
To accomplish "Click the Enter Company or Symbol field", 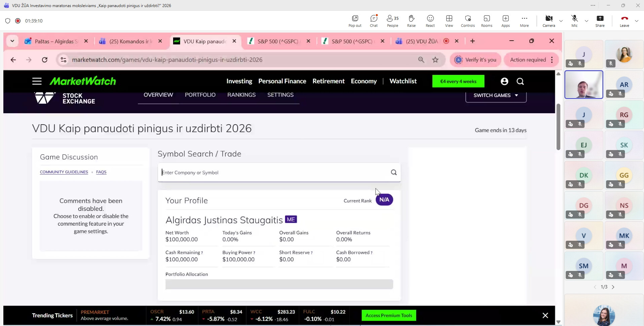I will 272,172.
